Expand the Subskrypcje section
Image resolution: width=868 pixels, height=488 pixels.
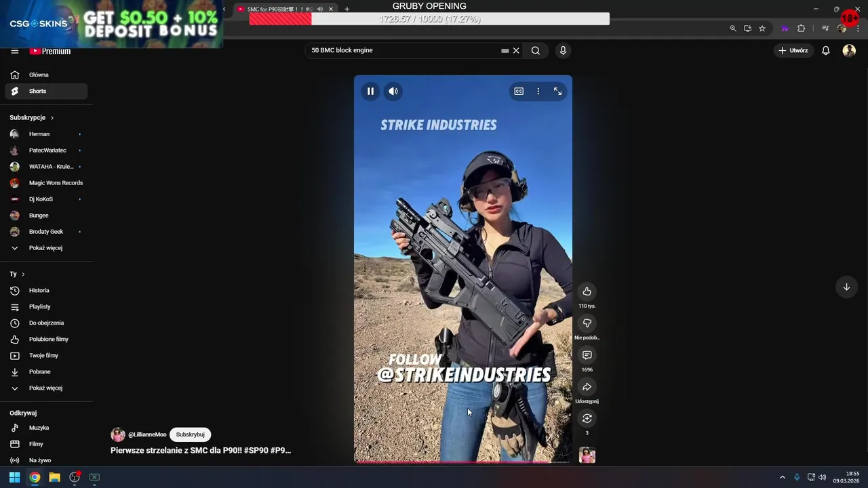[x=31, y=117]
